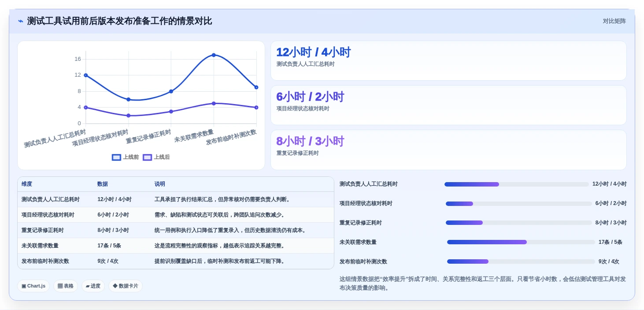
Task: Click the 上线后 point at 项目经理状态核对耗时
Action: [x=129, y=116]
